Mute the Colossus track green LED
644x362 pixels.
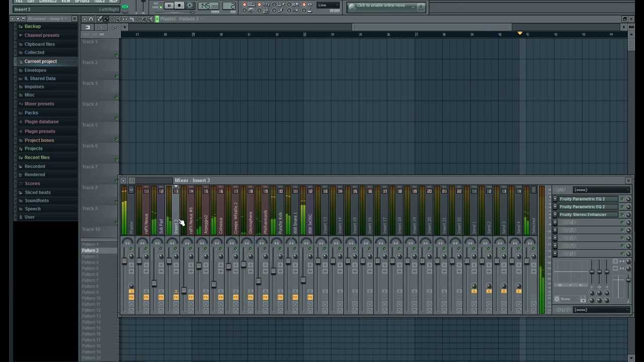[x=220, y=249]
